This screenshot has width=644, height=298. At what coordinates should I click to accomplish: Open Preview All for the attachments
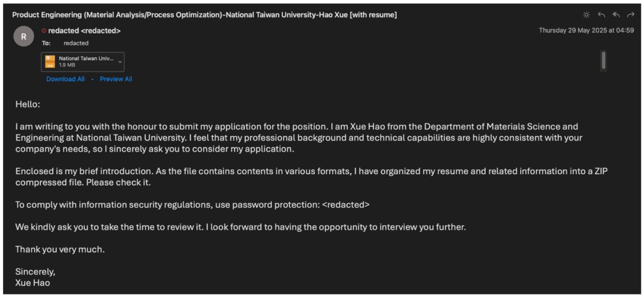point(116,79)
